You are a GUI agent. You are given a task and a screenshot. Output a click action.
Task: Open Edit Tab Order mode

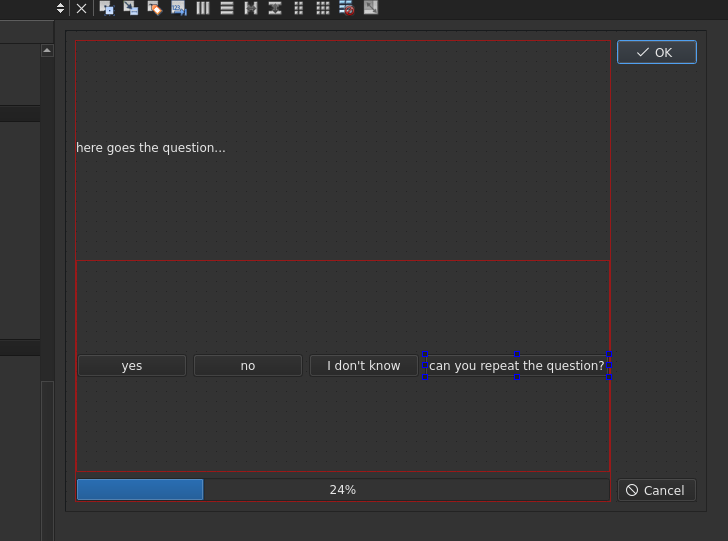tap(179, 8)
